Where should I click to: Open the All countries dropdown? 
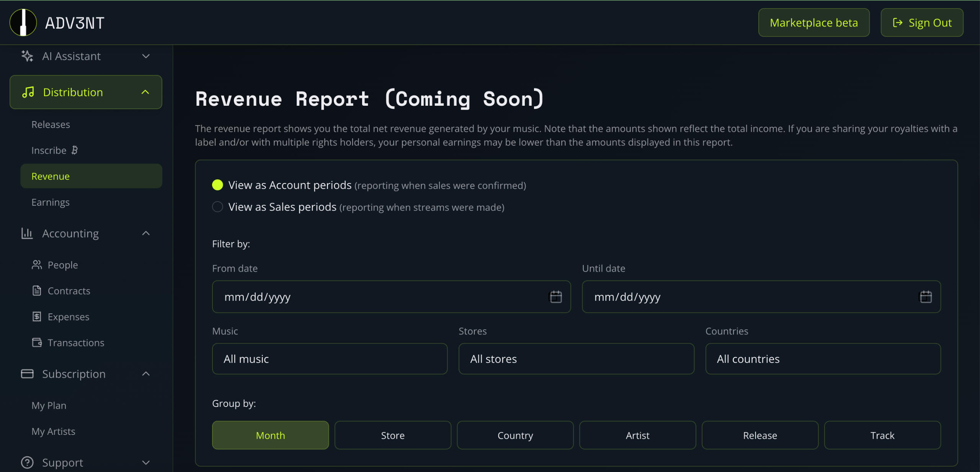pyautogui.click(x=823, y=359)
